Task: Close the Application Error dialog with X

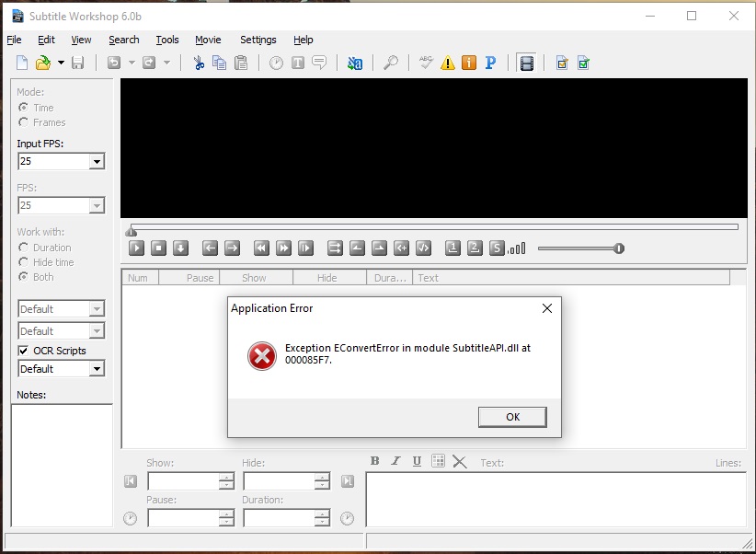Action: [546, 308]
